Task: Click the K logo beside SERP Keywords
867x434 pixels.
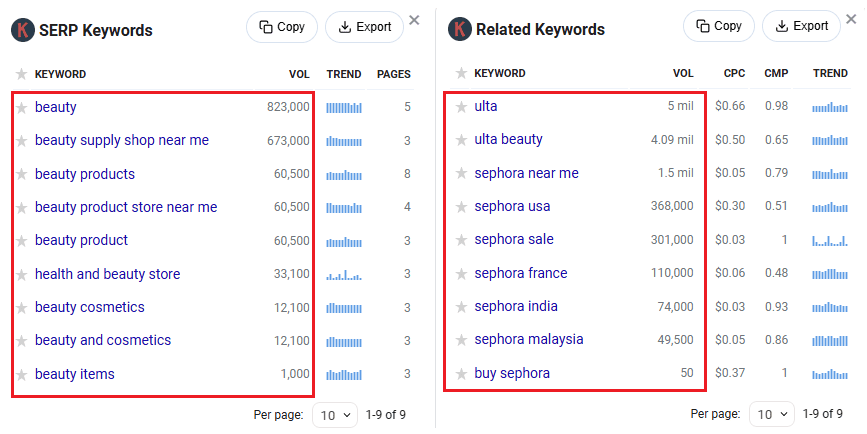Action: coord(23,30)
